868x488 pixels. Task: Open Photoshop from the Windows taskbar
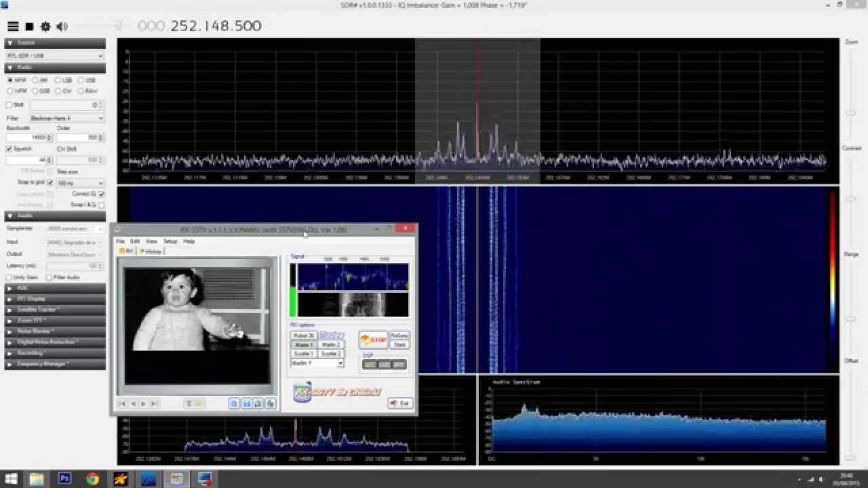click(65, 479)
